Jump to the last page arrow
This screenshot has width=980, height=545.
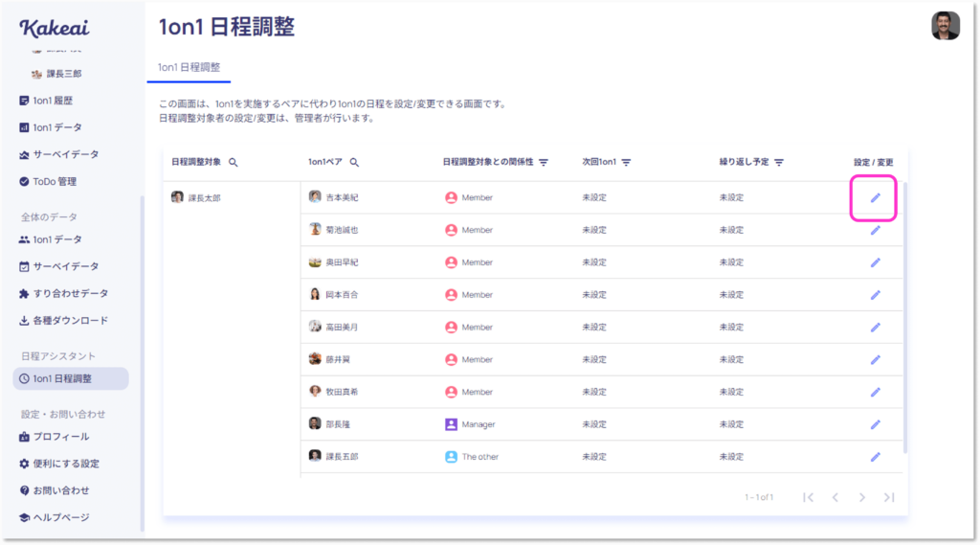pyautogui.click(x=889, y=497)
